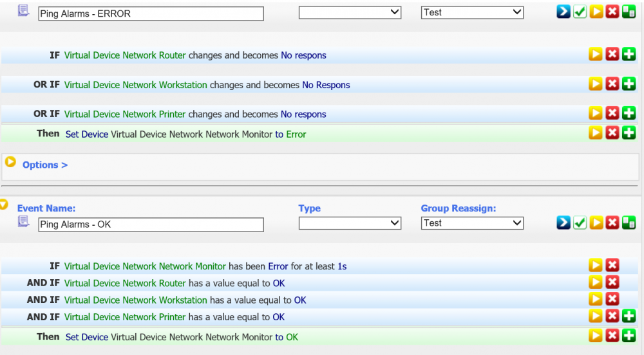Open Group Reassign dropdown for Ping Alarms - OK
This screenshot has width=644, height=355.
[472, 223]
